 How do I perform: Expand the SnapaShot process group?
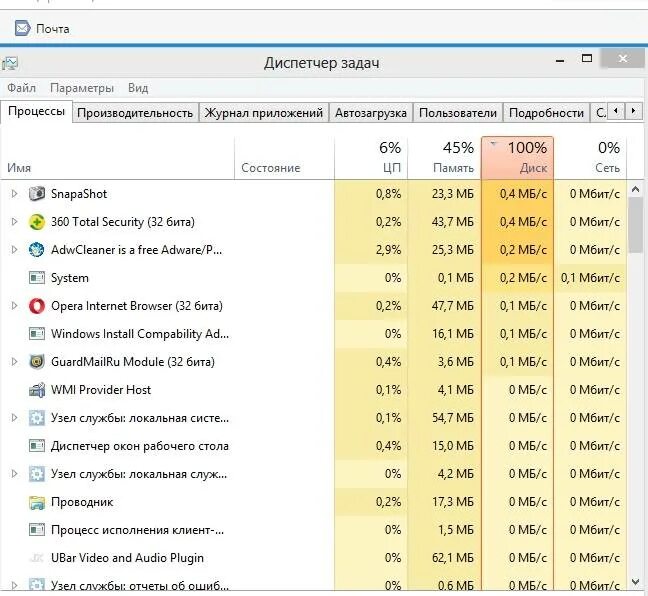(14, 194)
